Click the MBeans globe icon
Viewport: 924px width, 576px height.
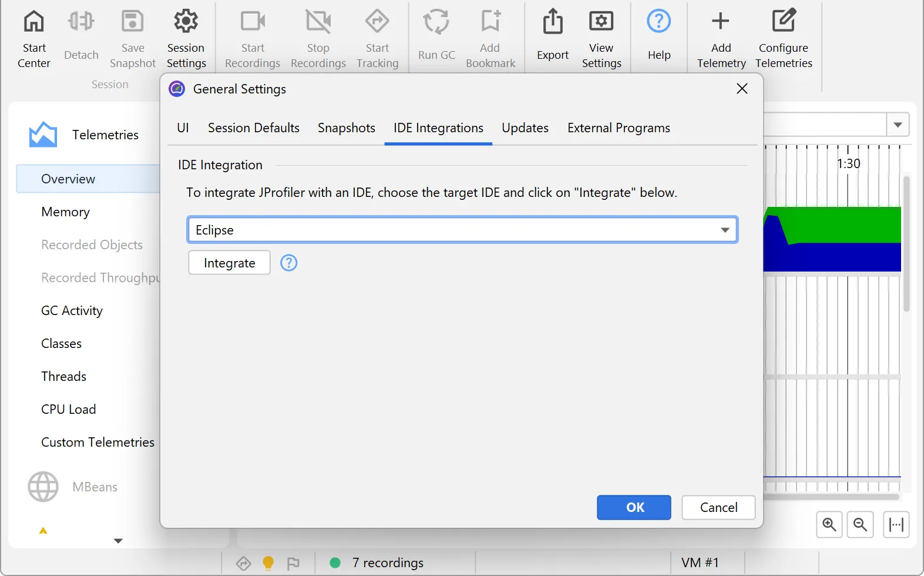[43, 487]
